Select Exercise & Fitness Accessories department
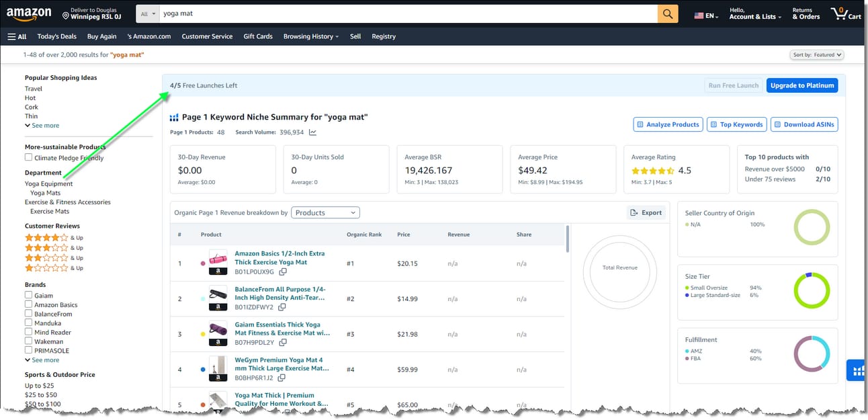868x420 pixels. click(68, 202)
